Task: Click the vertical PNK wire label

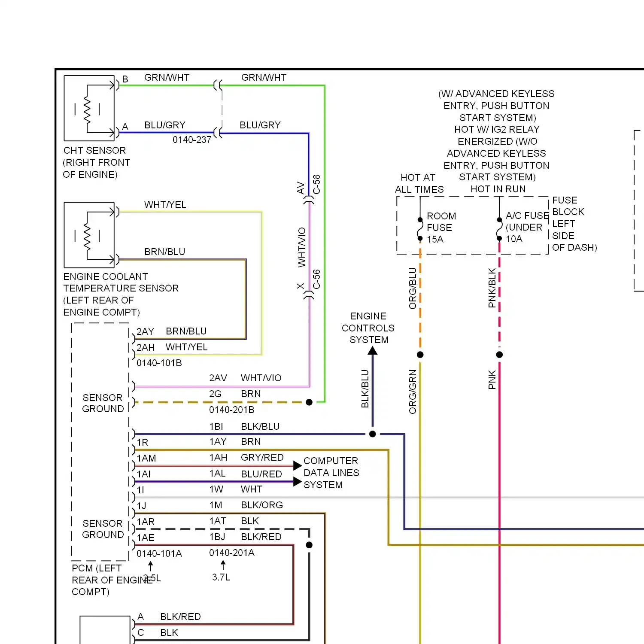Action: (x=492, y=380)
